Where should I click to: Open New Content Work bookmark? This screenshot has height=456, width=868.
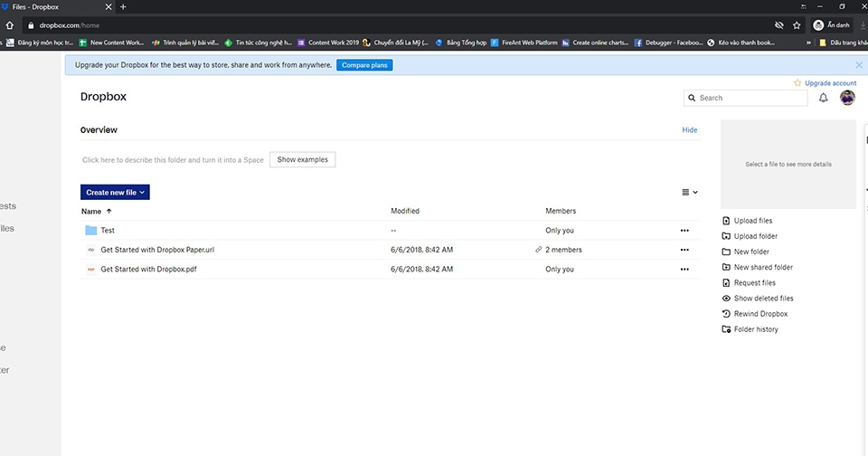110,43
